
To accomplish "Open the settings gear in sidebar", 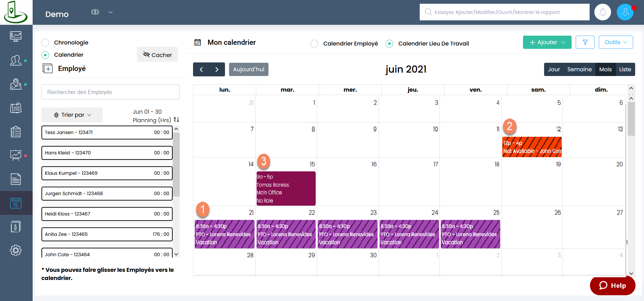I will pos(16,250).
